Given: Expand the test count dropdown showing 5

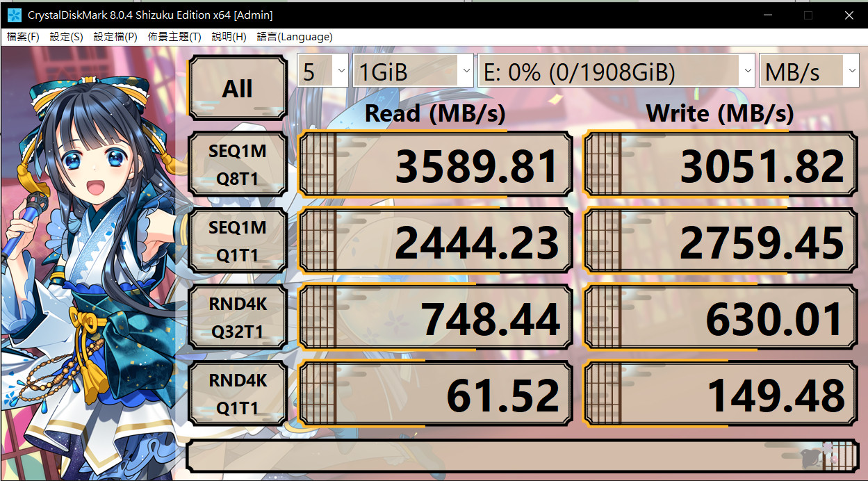Looking at the screenshot, I should coord(323,71).
